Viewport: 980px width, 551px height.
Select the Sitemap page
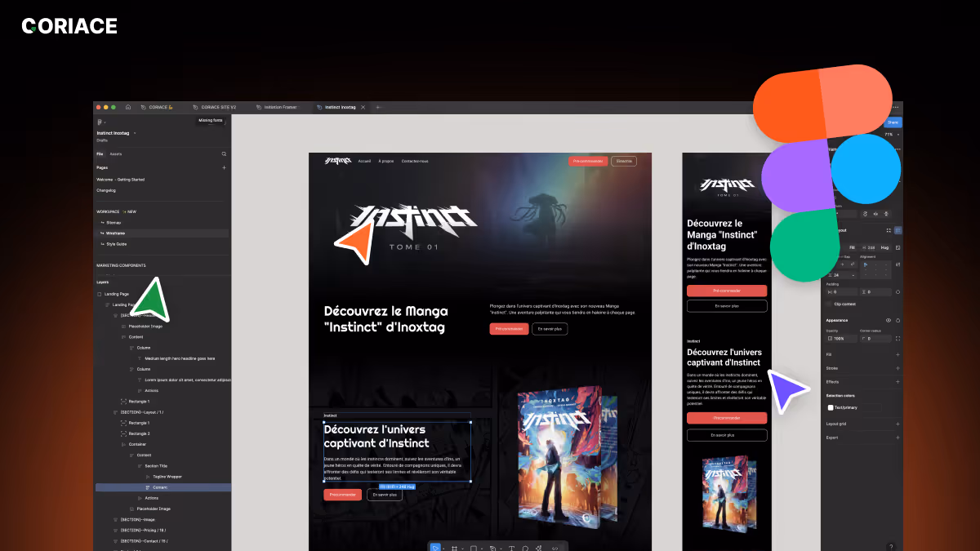(114, 222)
